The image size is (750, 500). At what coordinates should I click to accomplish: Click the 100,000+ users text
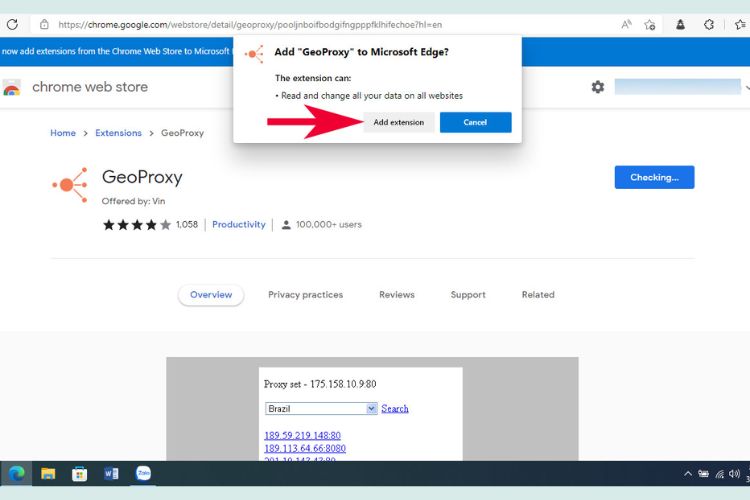click(x=329, y=224)
